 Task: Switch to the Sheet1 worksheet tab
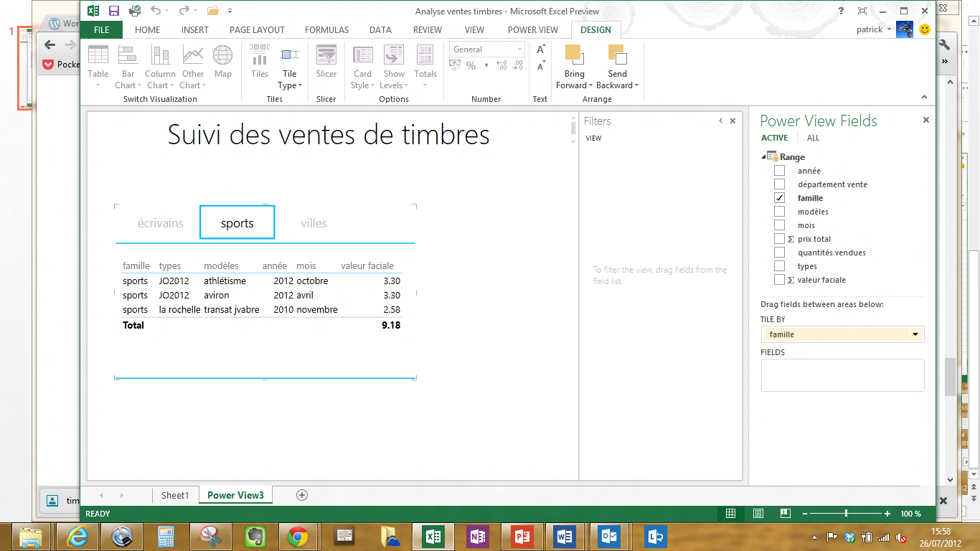click(175, 495)
